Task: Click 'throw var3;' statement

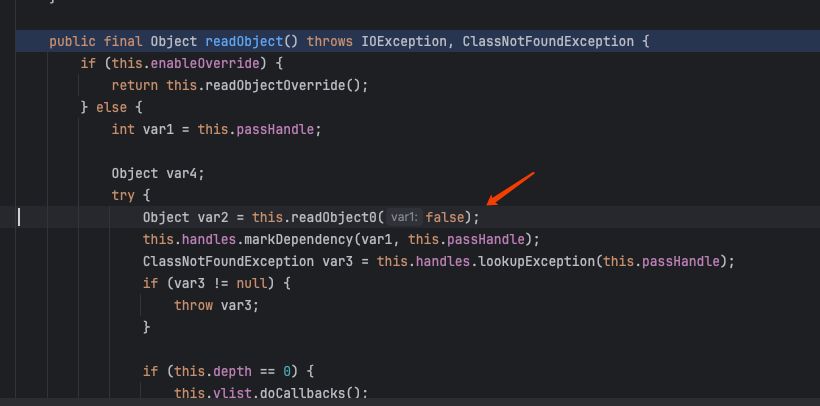Action: pos(216,305)
